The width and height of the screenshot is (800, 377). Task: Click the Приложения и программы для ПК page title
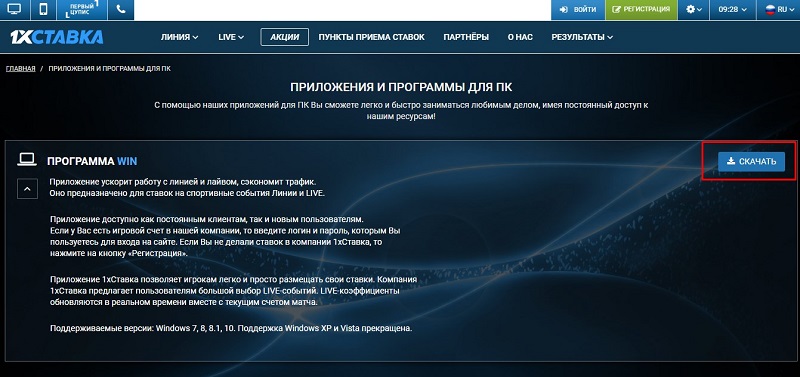point(401,87)
